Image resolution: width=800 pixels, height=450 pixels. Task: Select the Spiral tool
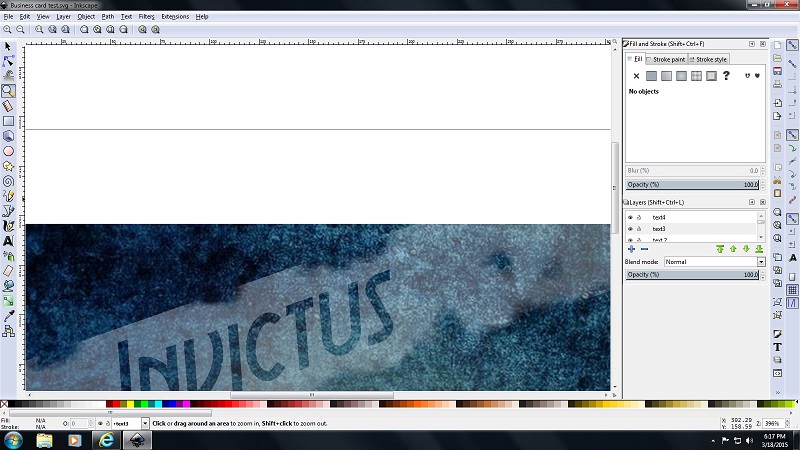coord(8,181)
